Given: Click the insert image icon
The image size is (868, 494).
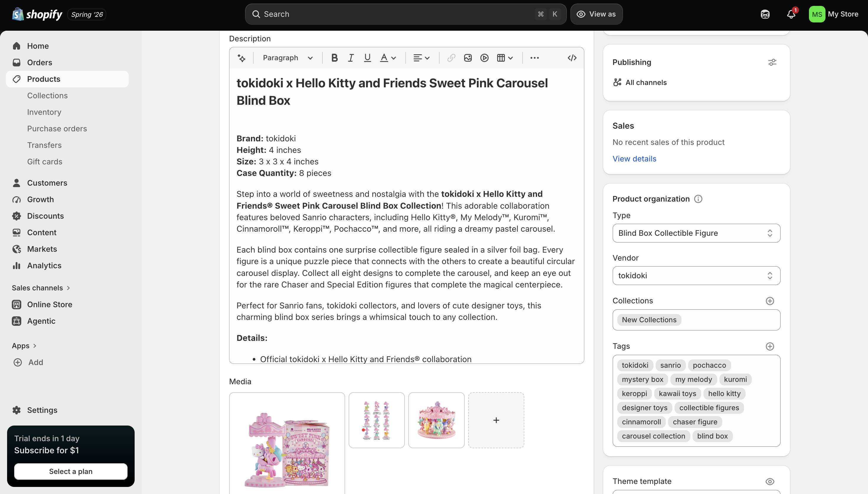Looking at the screenshot, I should [x=468, y=58].
